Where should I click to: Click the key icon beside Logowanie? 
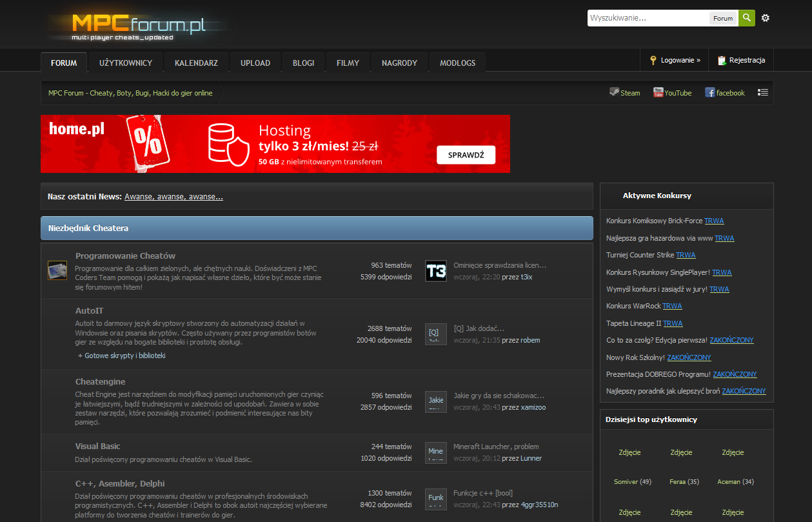653,60
